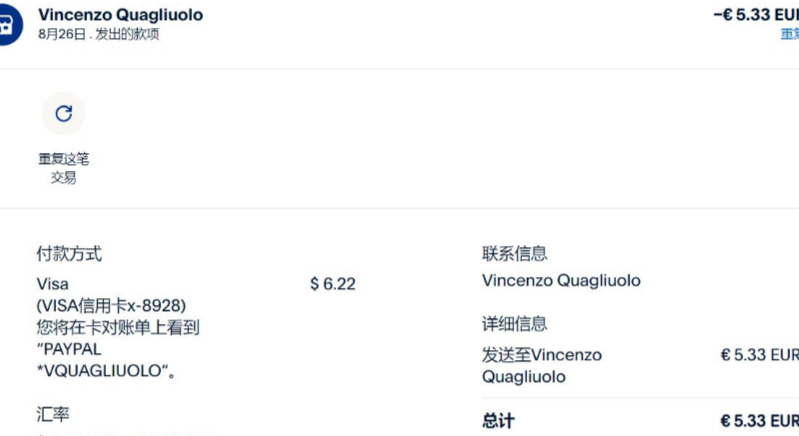Click the 汇率 exchange rate heading
The width and height of the screenshot is (799, 436).
pos(53,414)
